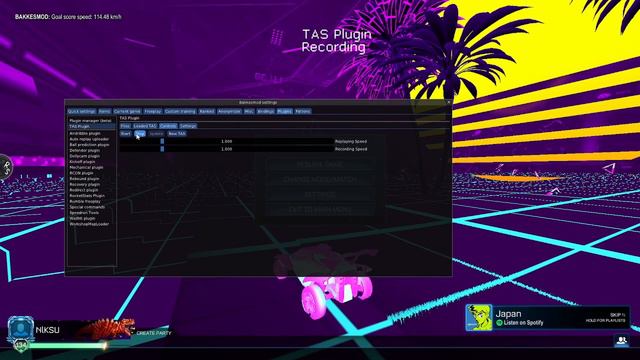Open the Anonymizer tab

tap(229, 111)
